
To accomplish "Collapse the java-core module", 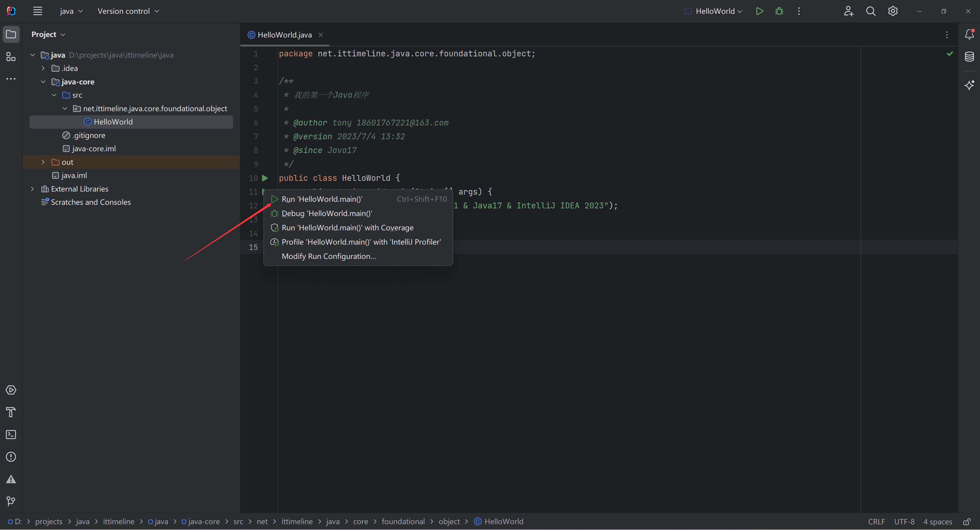I will [x=43, y=82].
